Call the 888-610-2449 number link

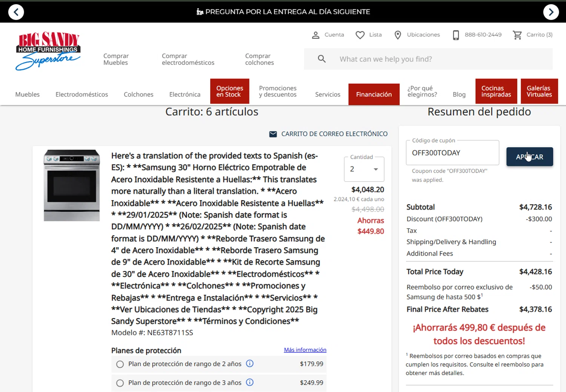[x=483, y=35]
